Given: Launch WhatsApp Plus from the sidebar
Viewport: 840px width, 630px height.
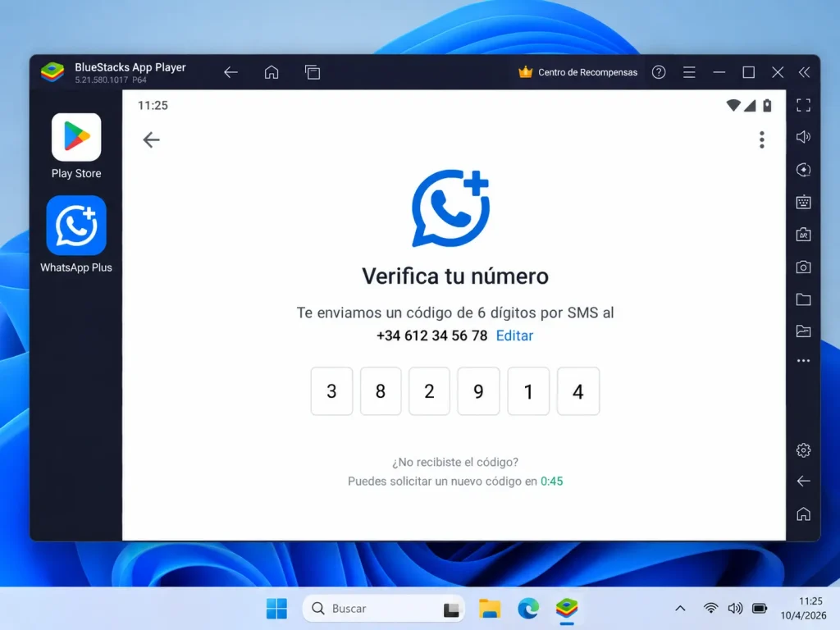Looking at the screenshot, I should tap(76, 226).
